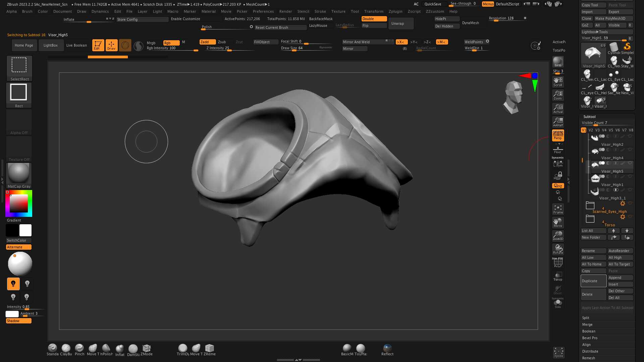Open the Stroke menu
Viewport: 644px width, 362px height.
(320, 11)
